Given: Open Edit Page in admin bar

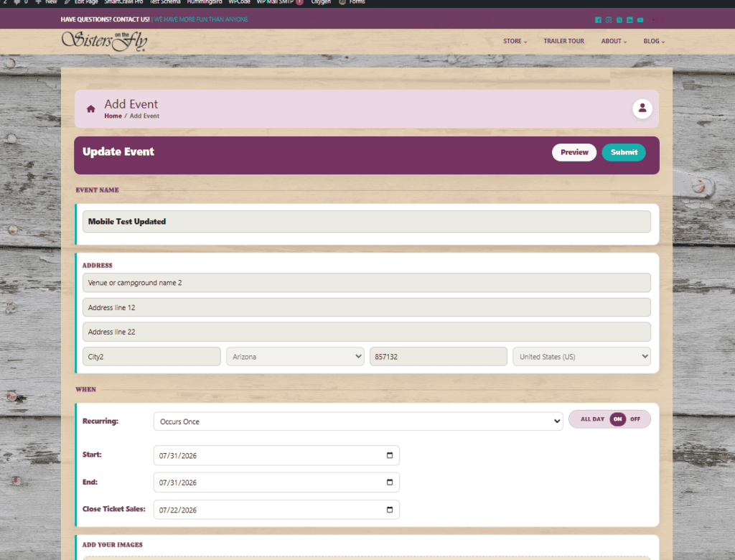Looking at the screenshot, I should [82, 2].
